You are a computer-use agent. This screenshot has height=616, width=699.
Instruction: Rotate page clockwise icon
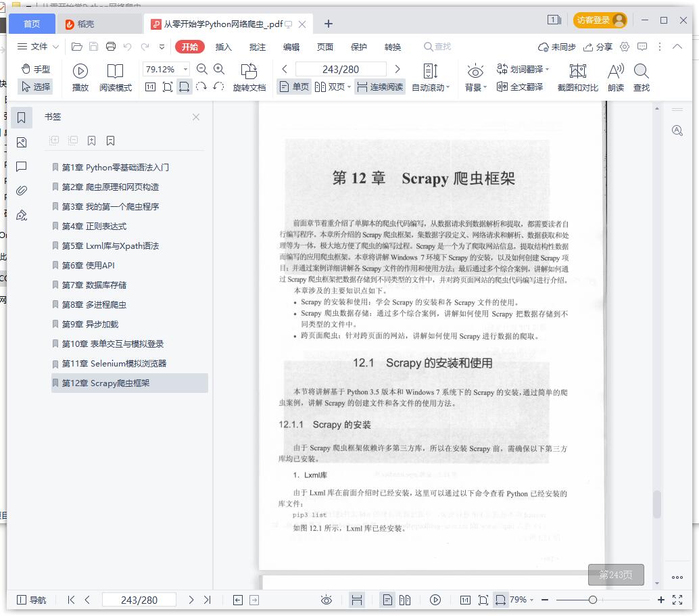[201, 87]
